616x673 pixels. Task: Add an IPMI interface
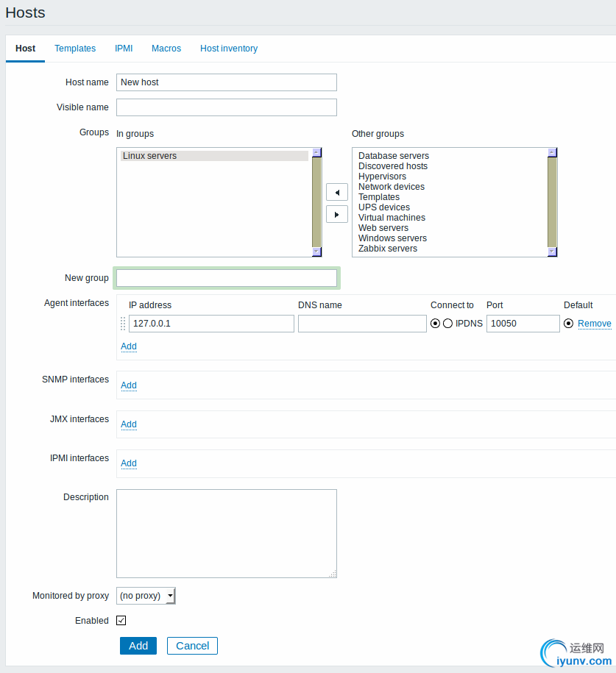(129, 463)
